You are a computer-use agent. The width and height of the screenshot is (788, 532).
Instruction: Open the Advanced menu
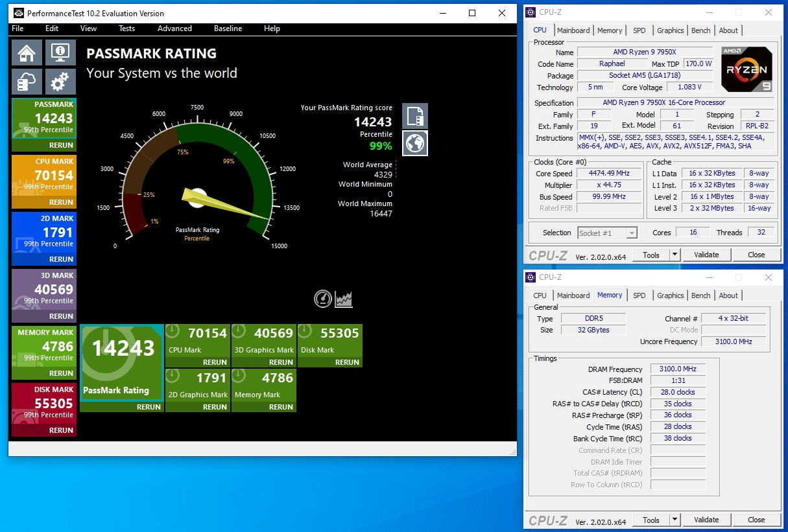(174, 29)
